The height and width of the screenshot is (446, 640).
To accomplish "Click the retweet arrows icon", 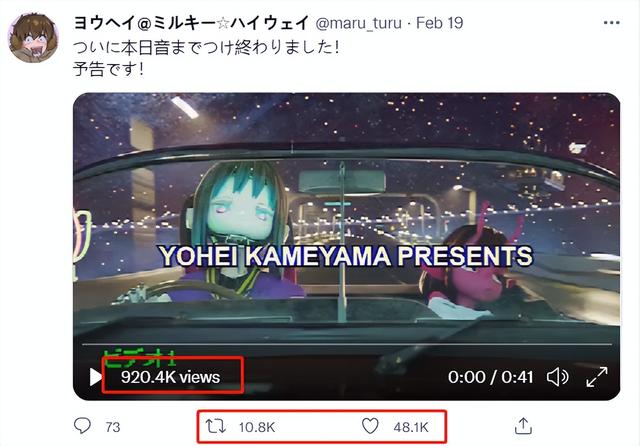I will [216, 426].
